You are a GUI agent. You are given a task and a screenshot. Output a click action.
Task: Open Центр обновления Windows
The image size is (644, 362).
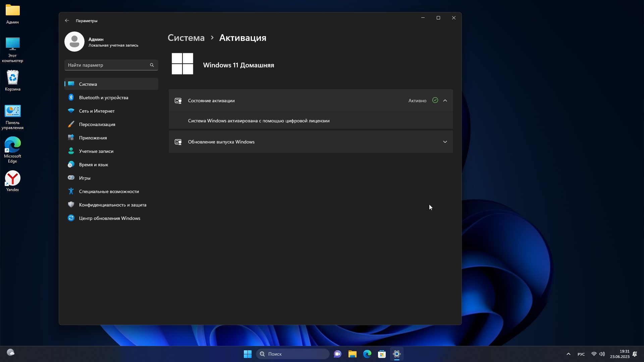(x=109, y=218)
